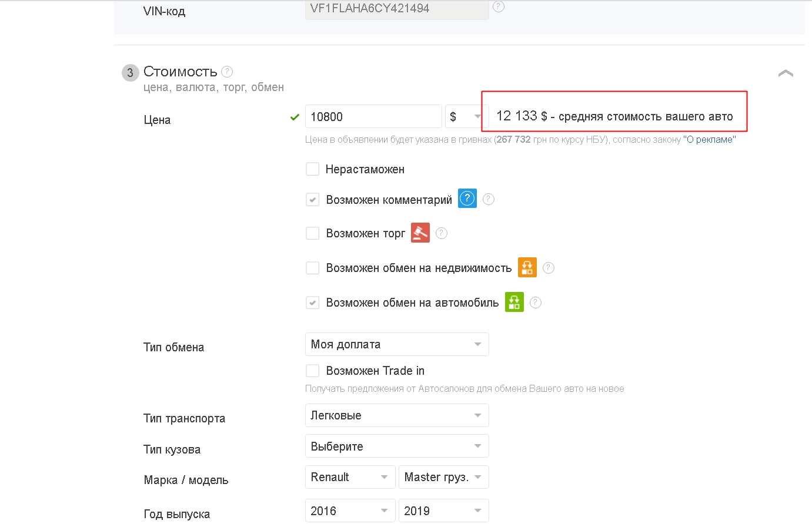Open Тип обмена dropdown showing Моя доплата
The image size is (812, 524).
tap(397, 344)
